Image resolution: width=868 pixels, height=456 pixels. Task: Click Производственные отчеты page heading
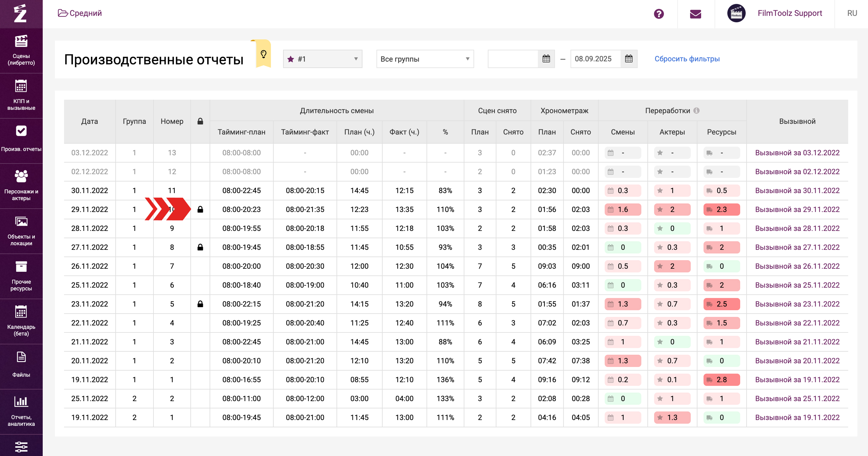click(154, 59)
